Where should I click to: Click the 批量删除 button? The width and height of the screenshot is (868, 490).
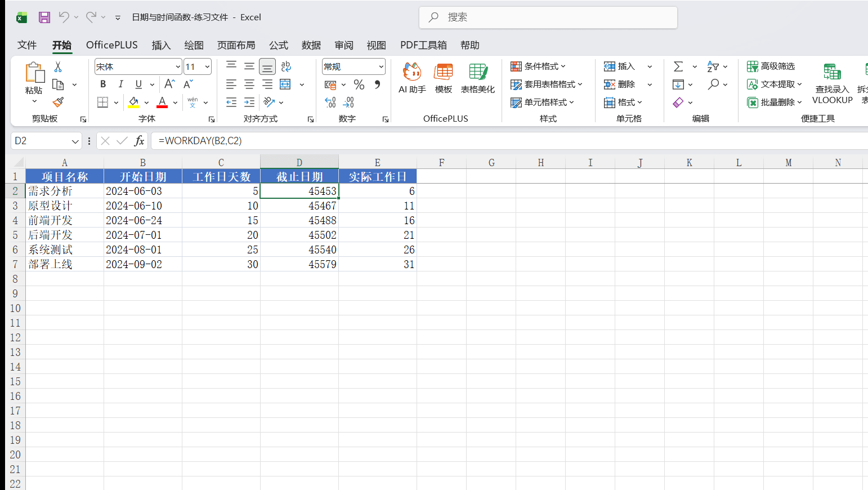point(774,103)
